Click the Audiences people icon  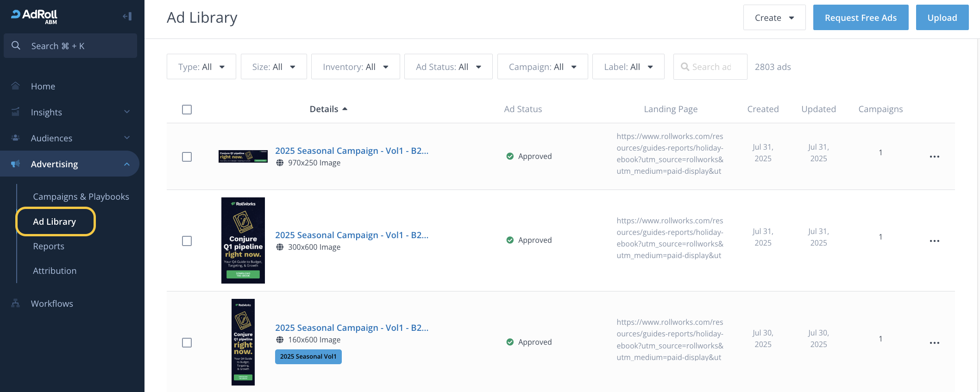point(16,138)
